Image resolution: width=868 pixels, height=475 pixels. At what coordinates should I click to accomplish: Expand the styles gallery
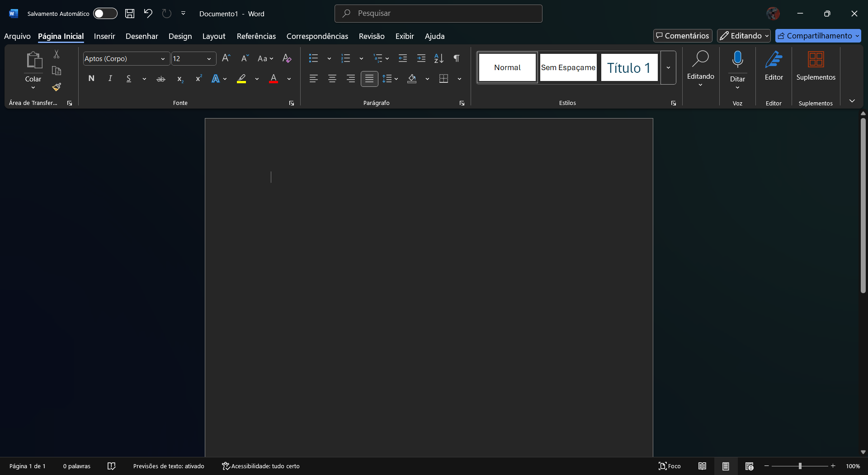668,68
